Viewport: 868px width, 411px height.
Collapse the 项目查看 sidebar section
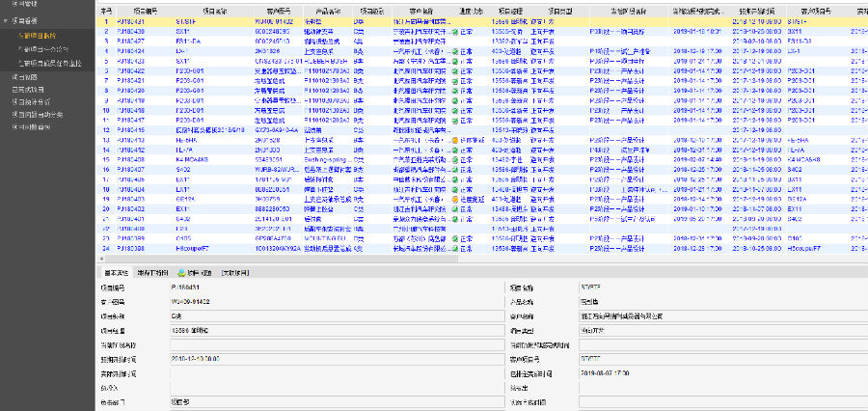[25, 20]
